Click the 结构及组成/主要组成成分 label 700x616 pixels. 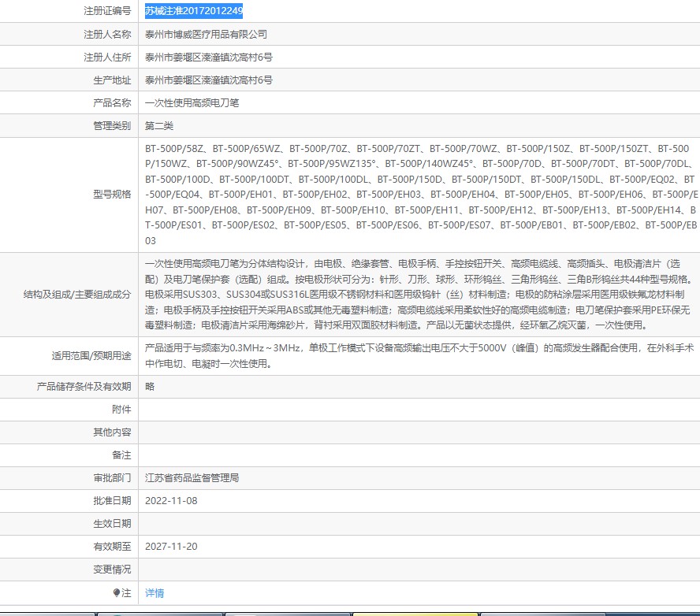[77, 295]
